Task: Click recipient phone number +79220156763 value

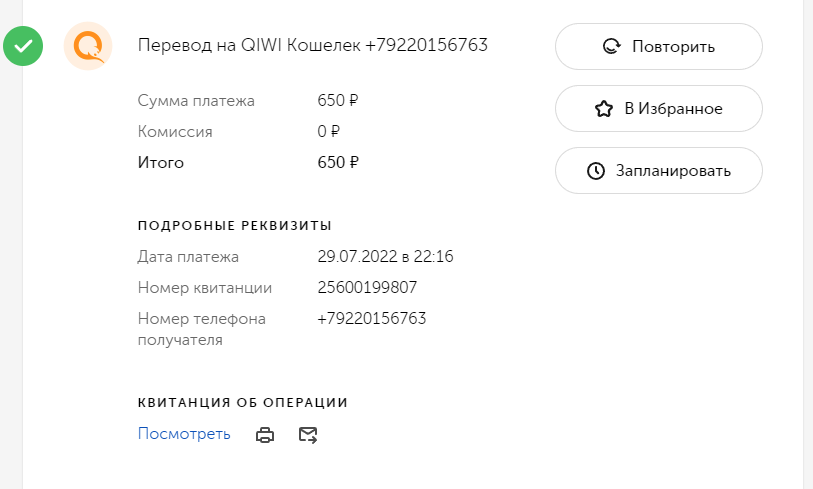Action: 372,318
